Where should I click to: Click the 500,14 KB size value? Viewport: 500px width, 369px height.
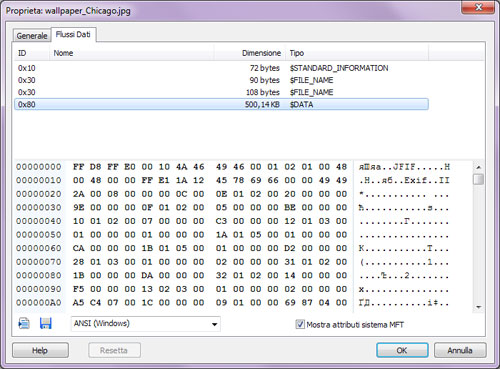click(262, 105)
